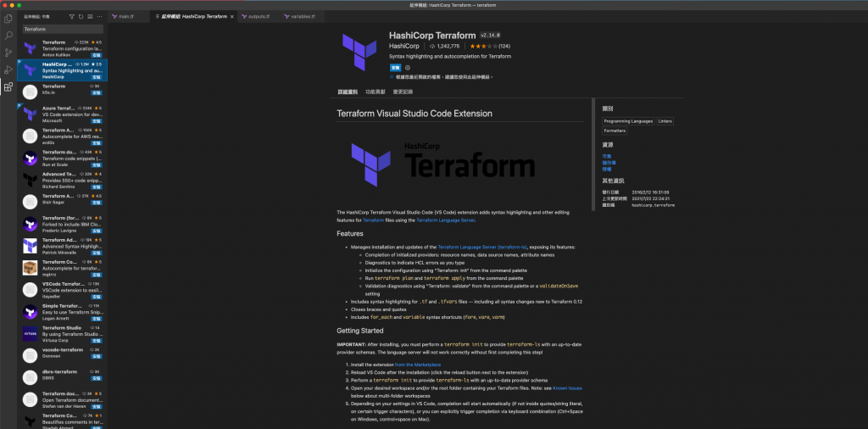The image size is (868, 429).
Task: Open extension by erd0s in list
Action: [63, 136]
